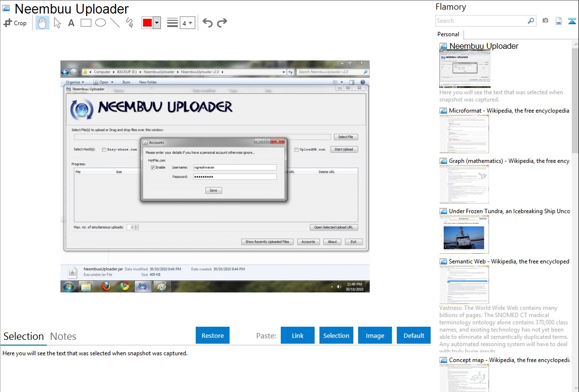
Task: Open the Organize dropdown in Explorer screenshot
Action: pyautogui.click(x=75, y=82)
